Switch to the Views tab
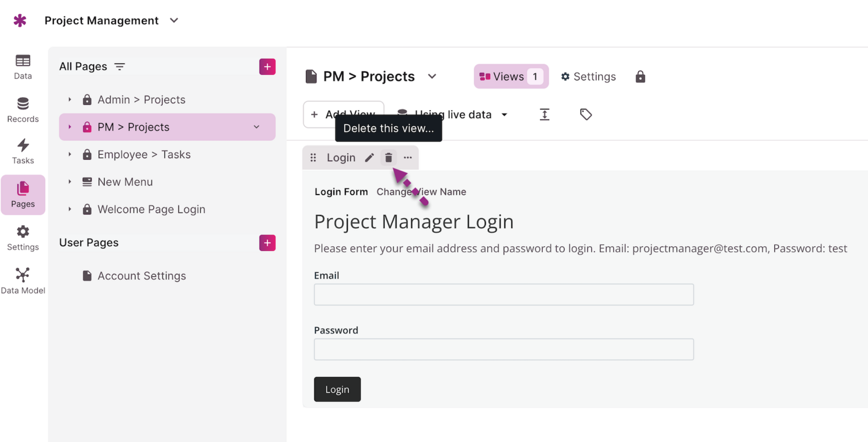This screenshot has height=442, width=868. pos(511,76)
